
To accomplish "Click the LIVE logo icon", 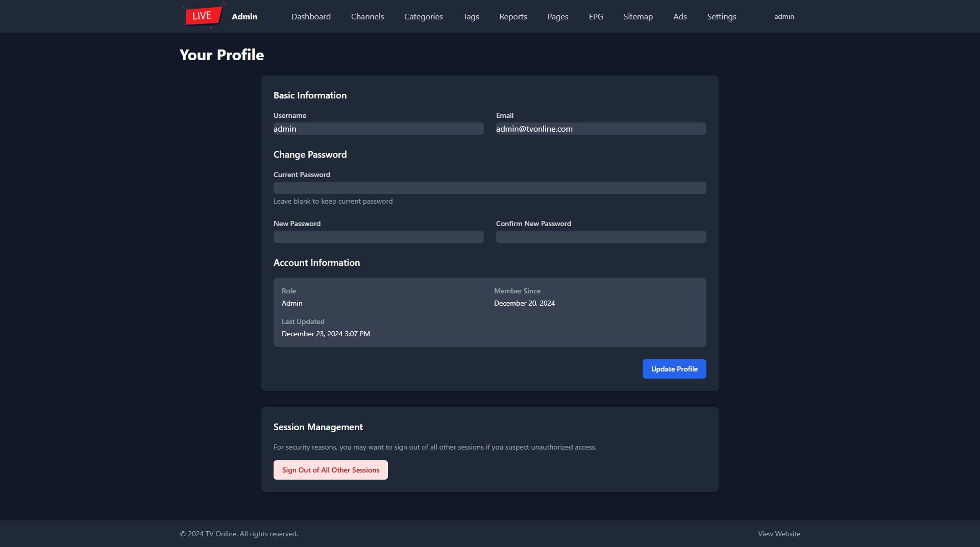I will [204, 16].
